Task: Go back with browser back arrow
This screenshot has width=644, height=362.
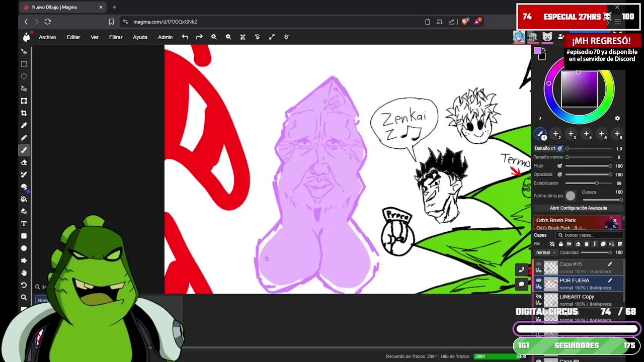Action: click(26, 22)
